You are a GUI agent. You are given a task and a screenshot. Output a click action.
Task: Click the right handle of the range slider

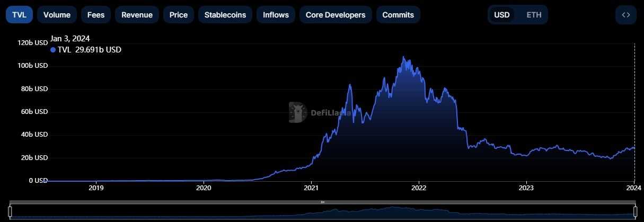(635, 212)
